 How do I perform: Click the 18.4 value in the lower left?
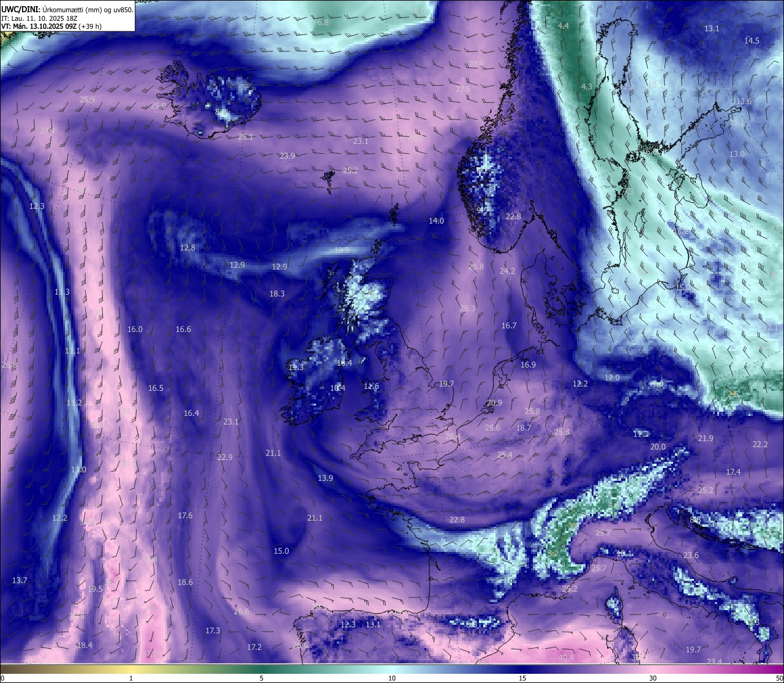85,645
